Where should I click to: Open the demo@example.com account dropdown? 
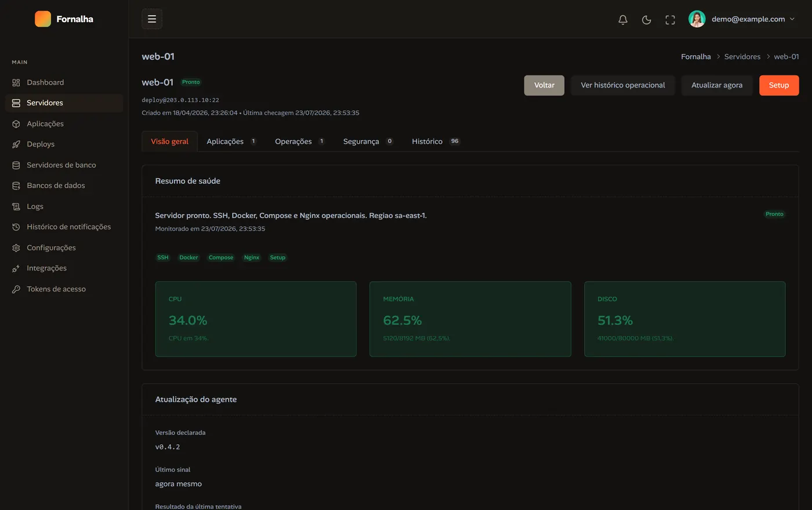pos(742,19)
